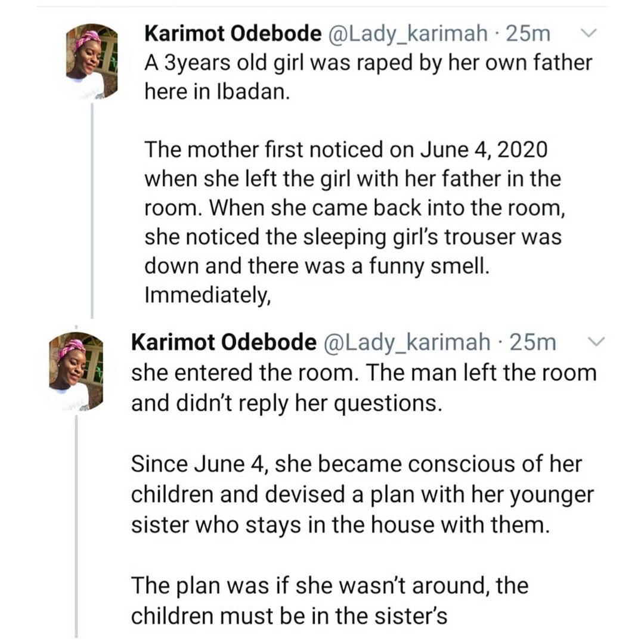
Task: Open the paragraph starting 'The plan was'
Action: tap(330, 600)
